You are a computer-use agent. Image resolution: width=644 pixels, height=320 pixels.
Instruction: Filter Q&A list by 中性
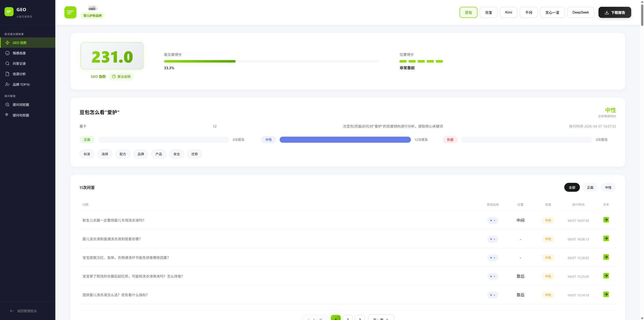pyautogui.click(x=608, y=188)
